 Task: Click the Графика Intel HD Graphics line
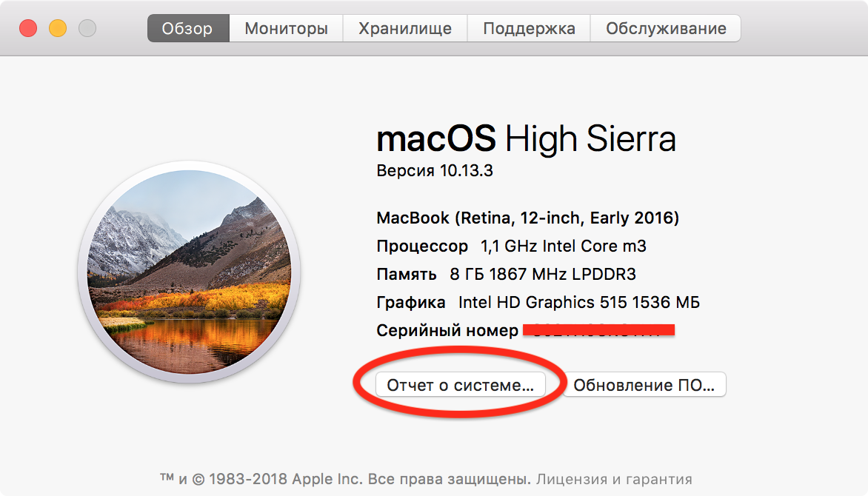(538, 302)
